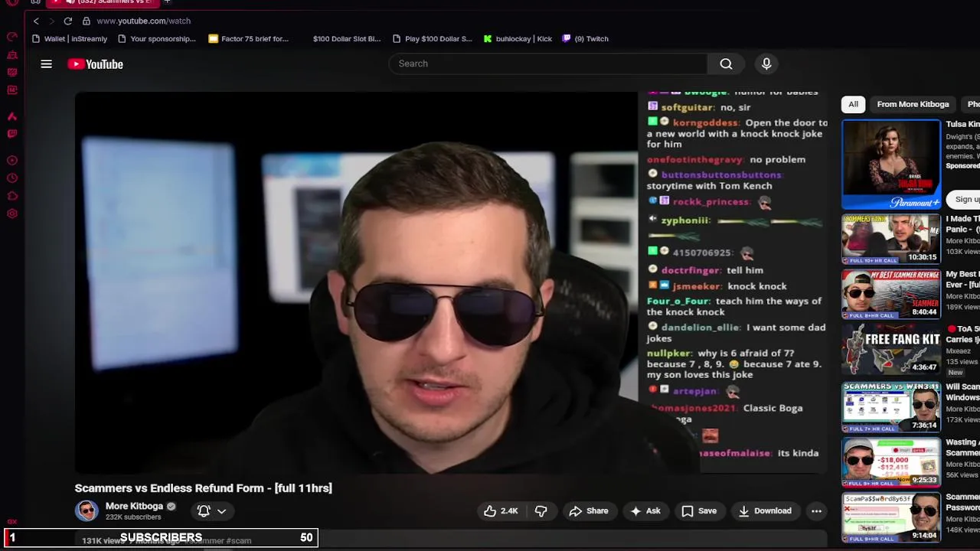The width and height of the screenshot is (980, 551).
Task: Open the YouTube hamburger guide menu
Action: pos(47,64)
